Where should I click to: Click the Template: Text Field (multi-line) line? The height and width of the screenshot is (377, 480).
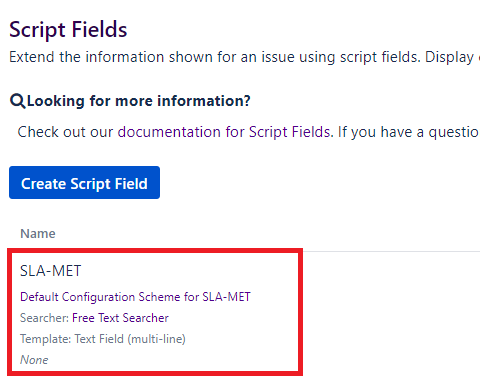click(x=103, y=339)
